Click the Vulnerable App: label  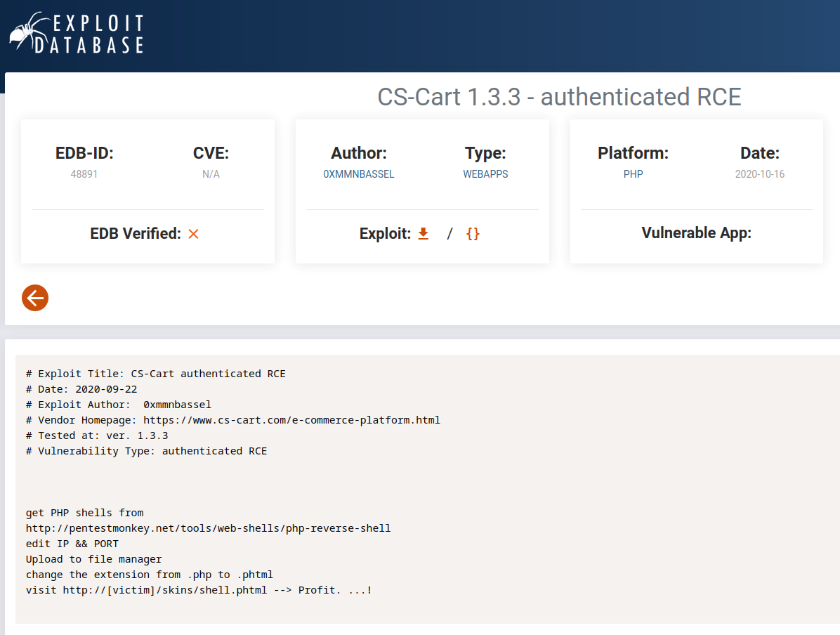point(697,233)
